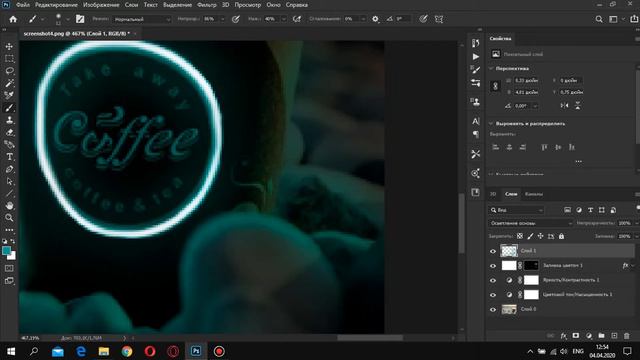The height and width of the screenshot is (360, 640).
Task: Select the Brush tool in left toolbar
Action: click(9, 108)
